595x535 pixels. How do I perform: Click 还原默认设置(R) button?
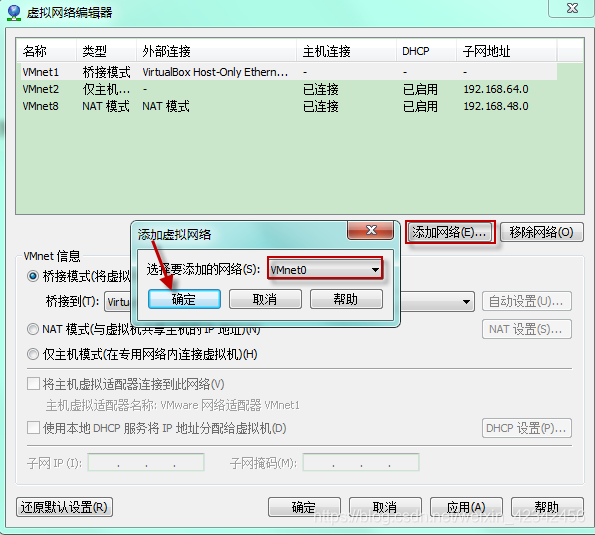click(x=65, y=507)
